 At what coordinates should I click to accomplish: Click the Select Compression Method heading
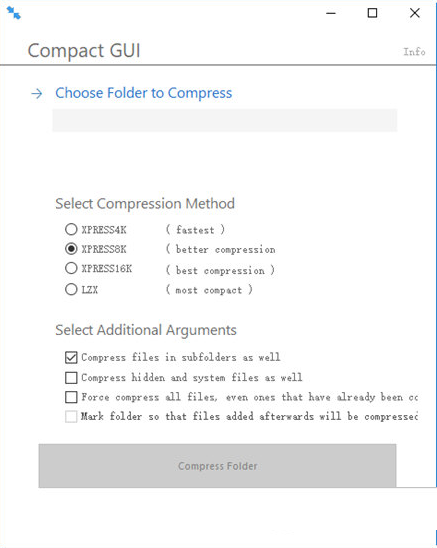coord(145,204)
